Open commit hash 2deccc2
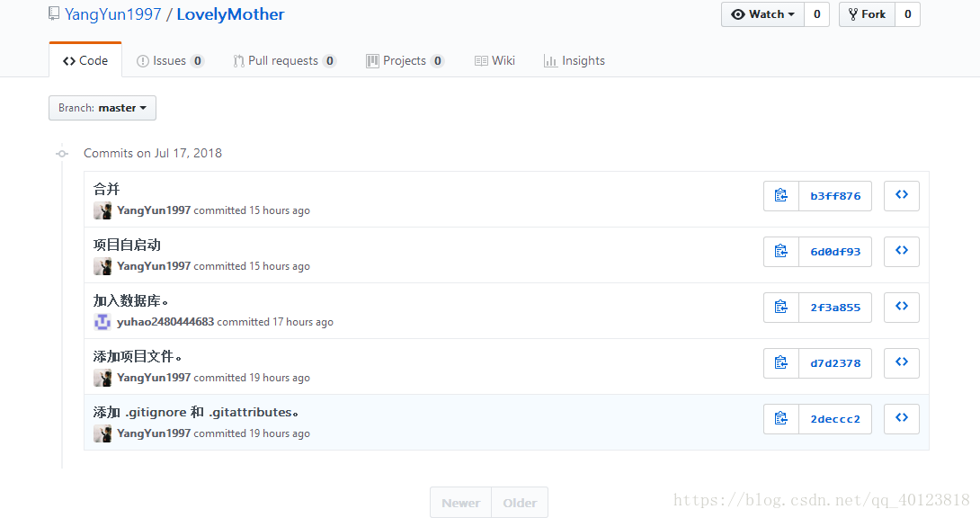 (835, 419)
